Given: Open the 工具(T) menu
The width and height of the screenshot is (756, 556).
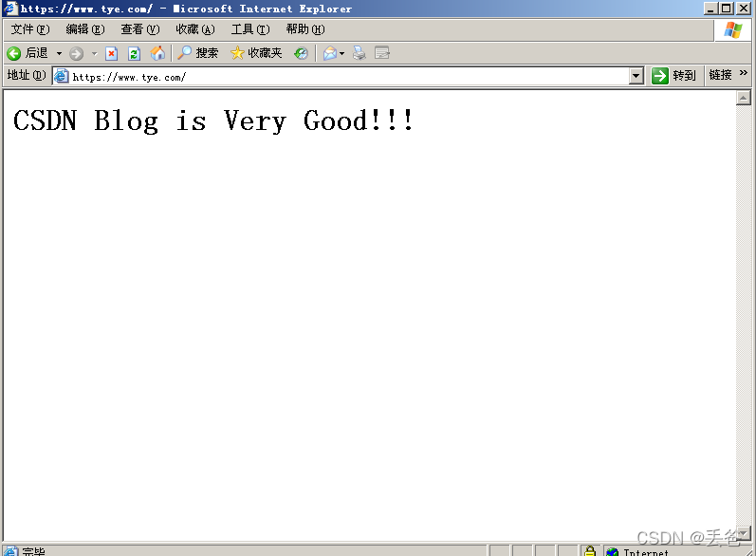Looking at the screenshot, I should (x=250, y=29).
